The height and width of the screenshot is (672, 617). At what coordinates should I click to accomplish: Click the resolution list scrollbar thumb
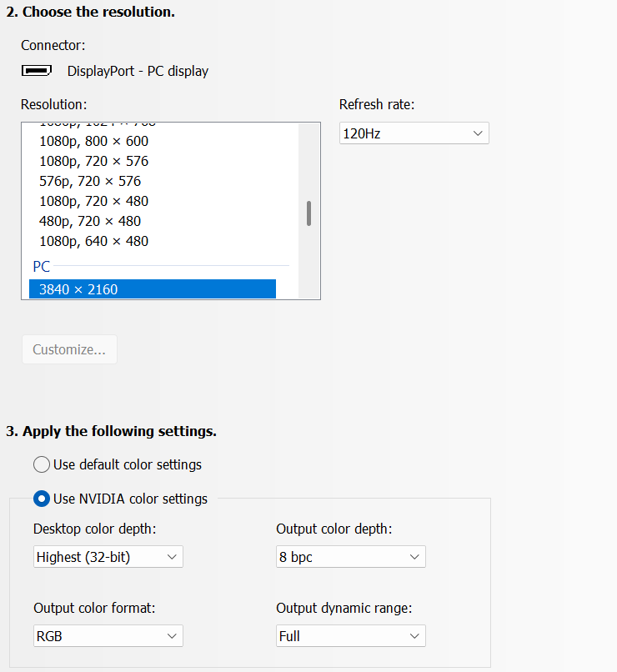[309, 213]
